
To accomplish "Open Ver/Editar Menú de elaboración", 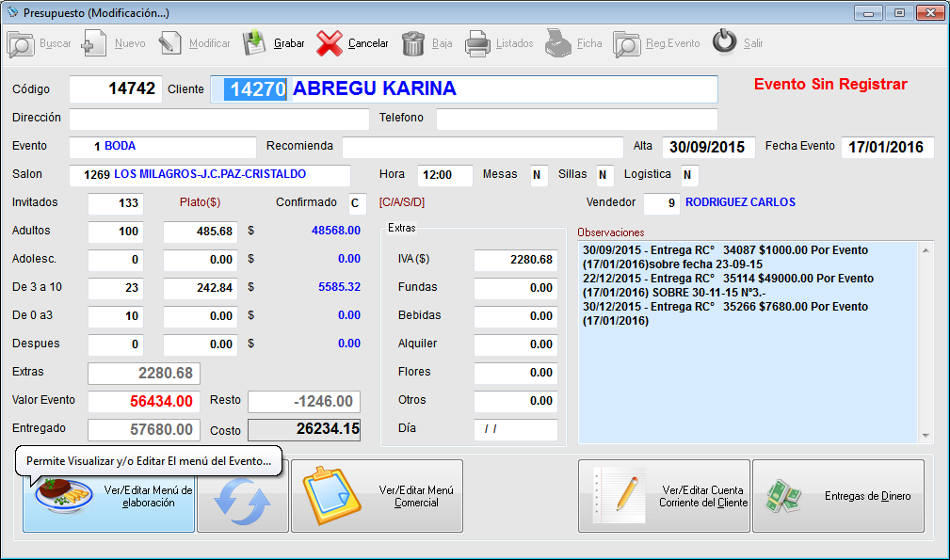I will (108, 496).
